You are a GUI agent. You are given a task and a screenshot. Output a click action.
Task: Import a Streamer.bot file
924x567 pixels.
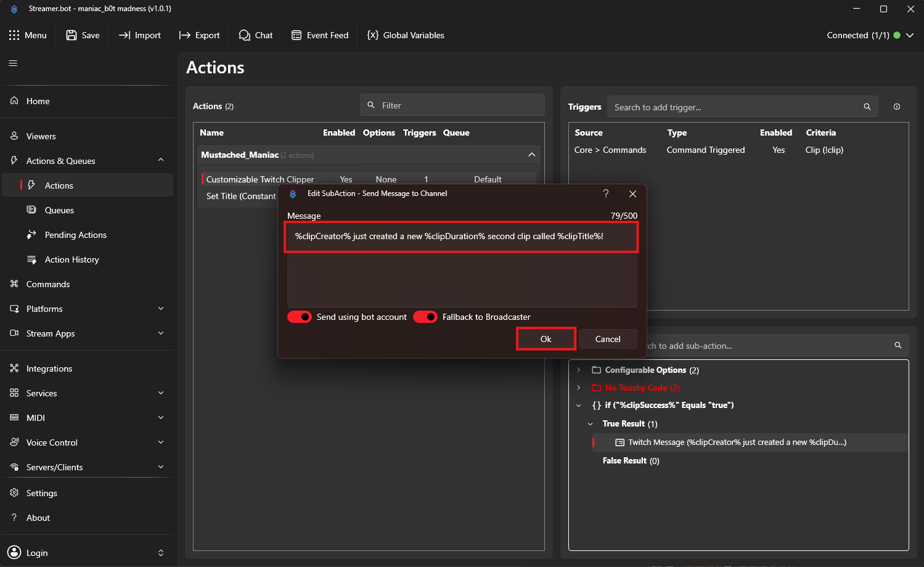click(140, 35)
